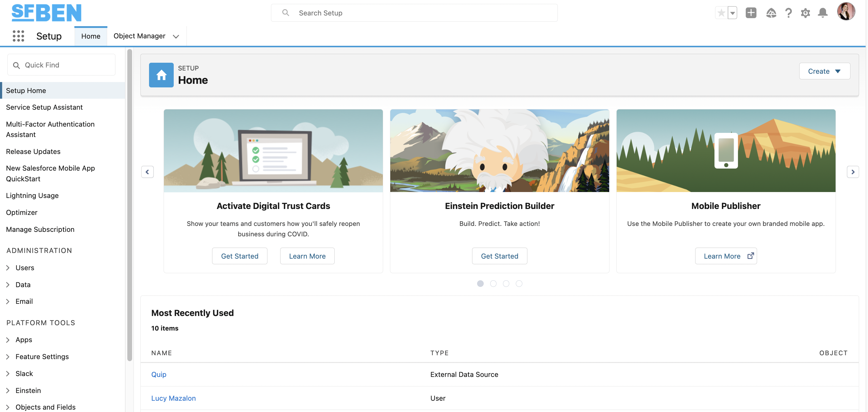The image size is (868, 412).
Task: Select the fourth carousel page indicator
Action: point(519,283)
